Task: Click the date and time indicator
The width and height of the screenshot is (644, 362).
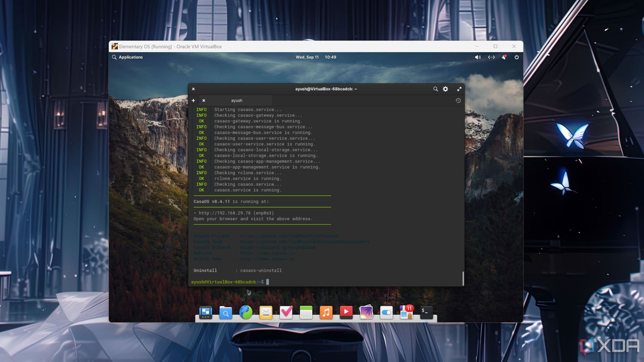Action: (x=316, y=57)
